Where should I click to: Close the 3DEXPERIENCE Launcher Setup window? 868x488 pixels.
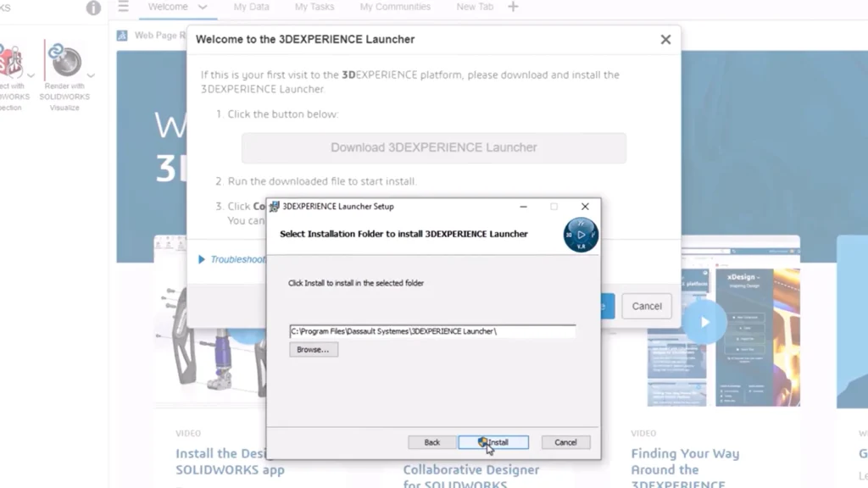point(585,207)
